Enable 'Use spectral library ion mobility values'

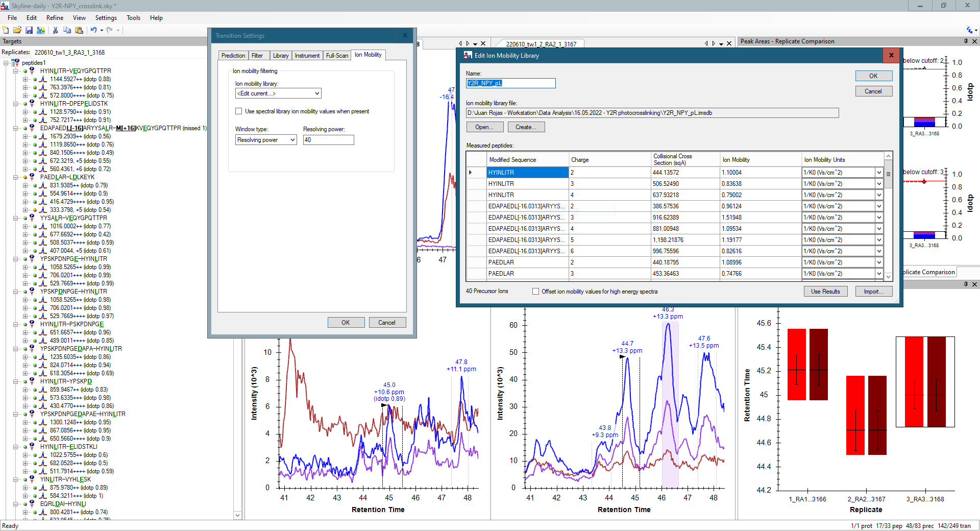pyautogui.click(x=238, y=111)
